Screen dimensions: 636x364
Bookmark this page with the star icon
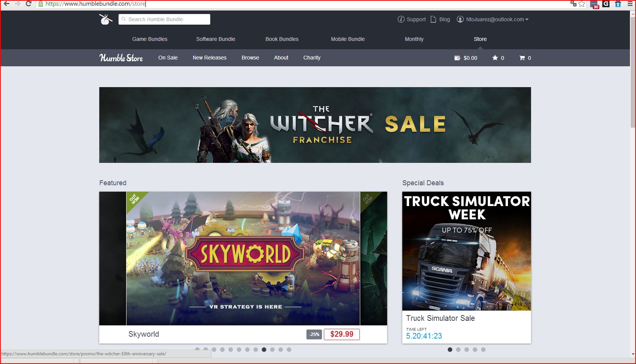coord(582,4)
